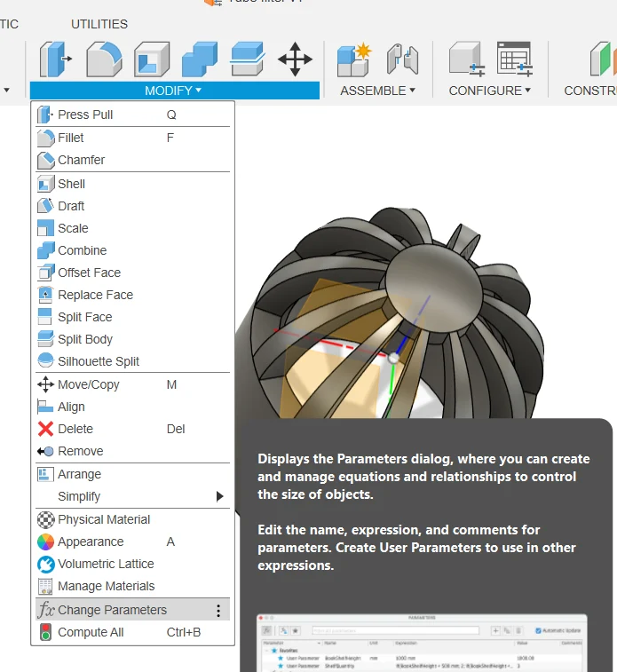The width and height of the screenshot is (617, 672).
Task: Open the MODIFY dropdown menu
Action: coord(174,91)
